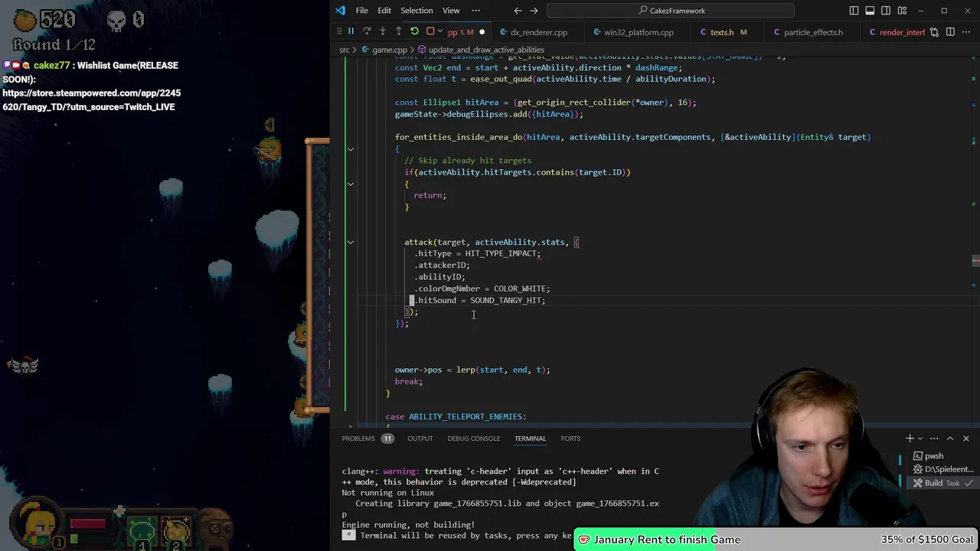Open editor more actions ellipsis
Viewport: 980px width, 551px height.
[967, 32]
